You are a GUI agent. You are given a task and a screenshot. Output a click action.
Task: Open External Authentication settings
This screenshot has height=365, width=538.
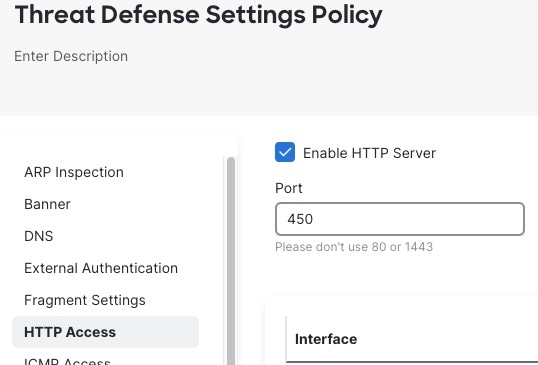(101, 268)
